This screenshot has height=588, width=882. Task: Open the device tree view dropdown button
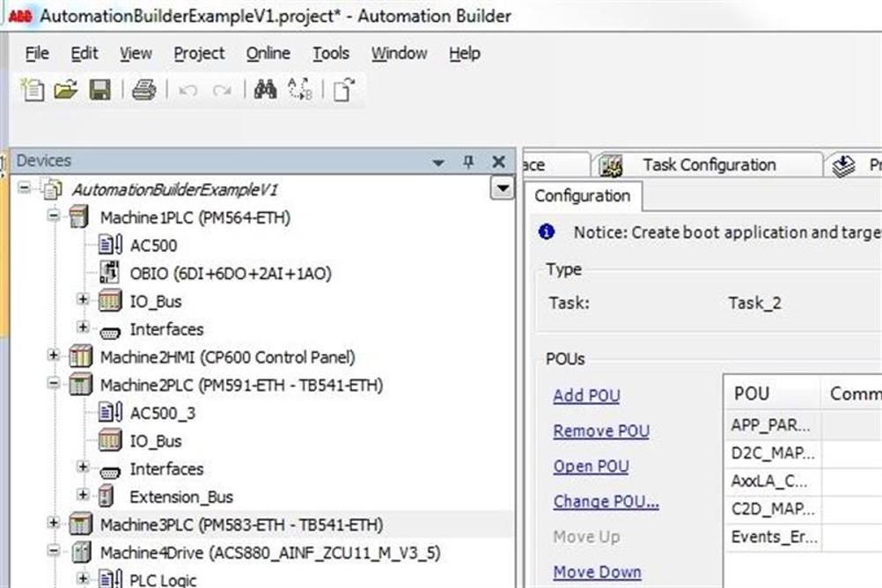503,188
